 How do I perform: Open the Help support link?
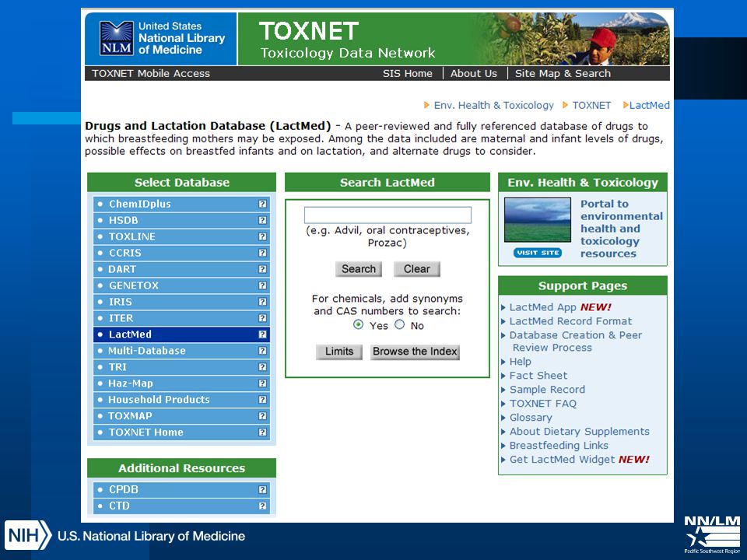521,362
